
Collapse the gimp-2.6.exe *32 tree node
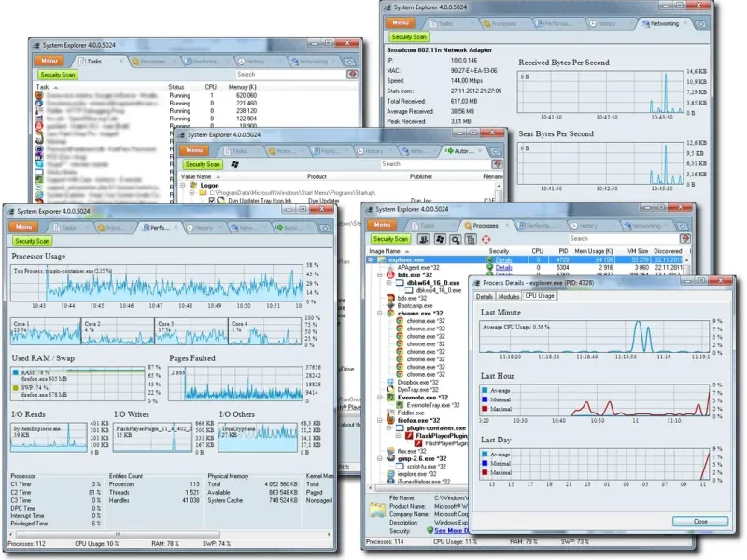tap(380, 458)
